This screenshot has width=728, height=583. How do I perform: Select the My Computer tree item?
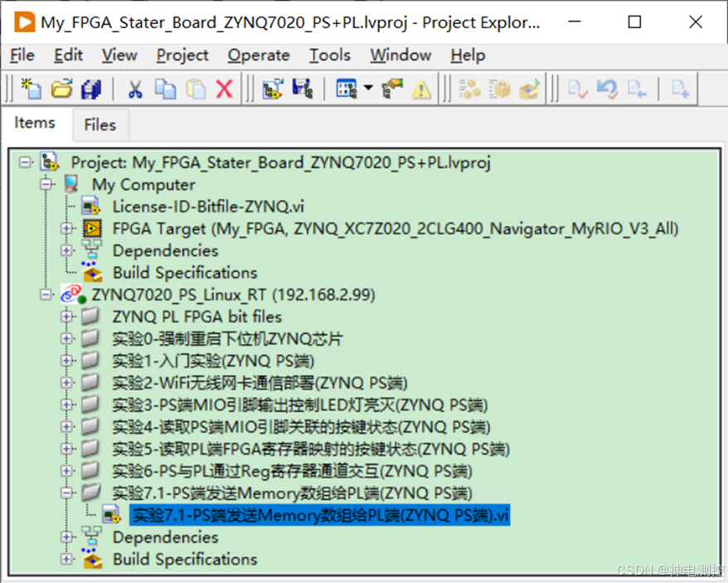coord(143,185)
